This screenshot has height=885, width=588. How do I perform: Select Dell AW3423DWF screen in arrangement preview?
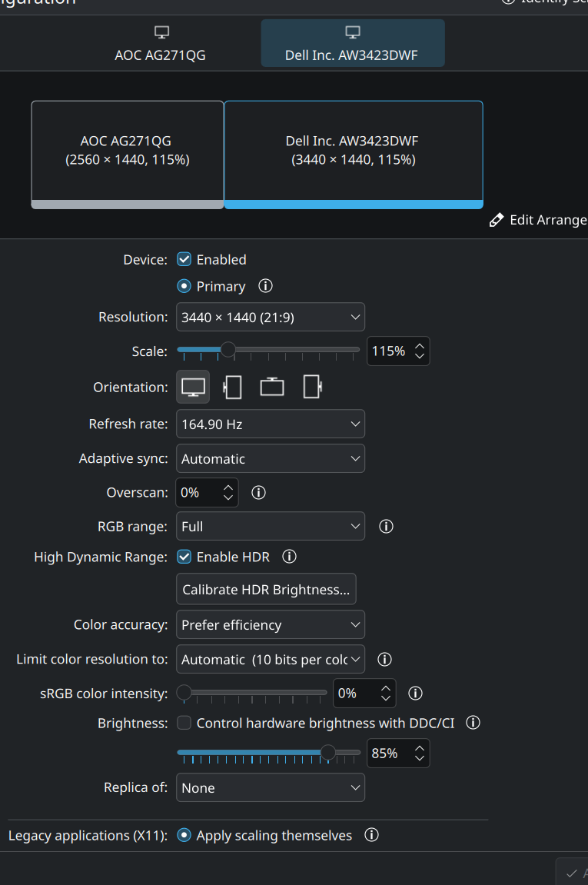[x=354, y=155]
